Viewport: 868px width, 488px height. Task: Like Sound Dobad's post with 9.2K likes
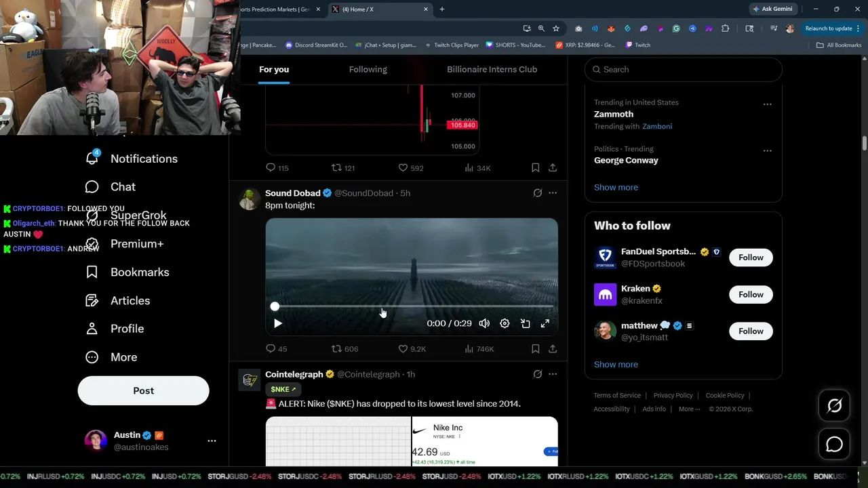(x=412, y=349)
